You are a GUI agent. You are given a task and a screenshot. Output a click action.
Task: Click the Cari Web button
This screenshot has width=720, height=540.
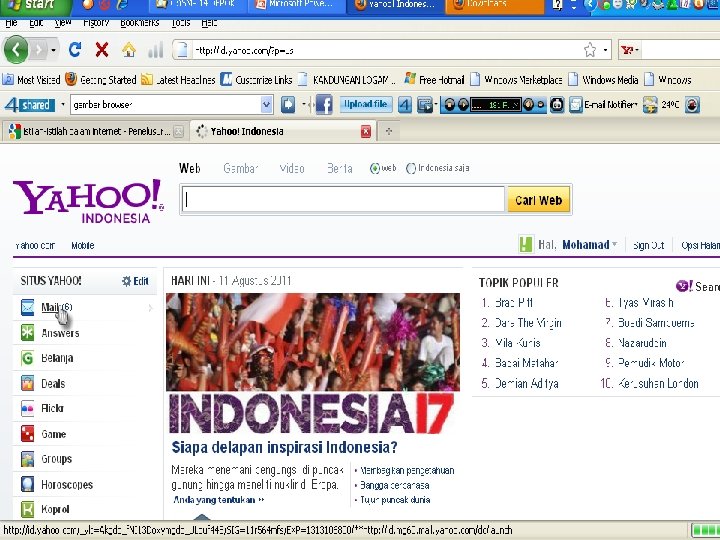538,200
